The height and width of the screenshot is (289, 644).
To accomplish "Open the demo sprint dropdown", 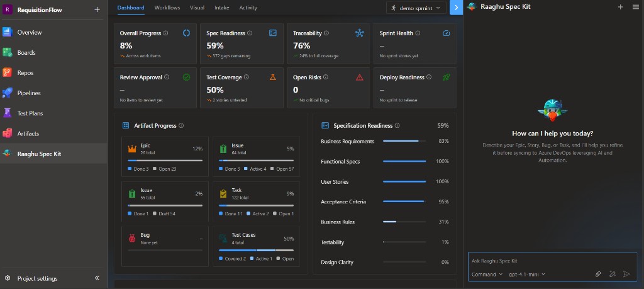I will 416,8.
